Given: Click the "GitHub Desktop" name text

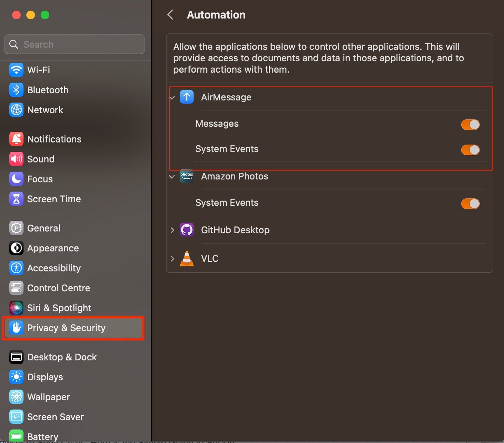Looking at the screenshot, I should pyautogui.click(x=235, y=230).
